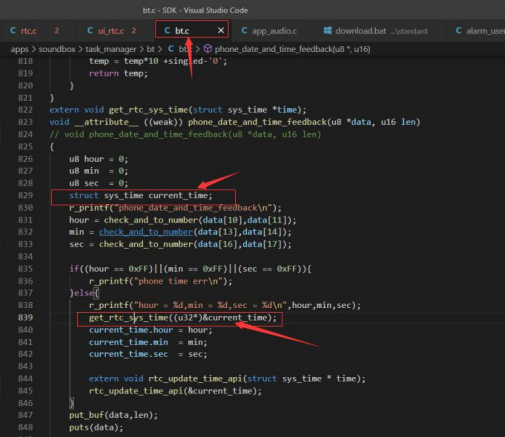
Task: Click the Windows icon on download.bat tab
Action: click(x=328, y=31)
